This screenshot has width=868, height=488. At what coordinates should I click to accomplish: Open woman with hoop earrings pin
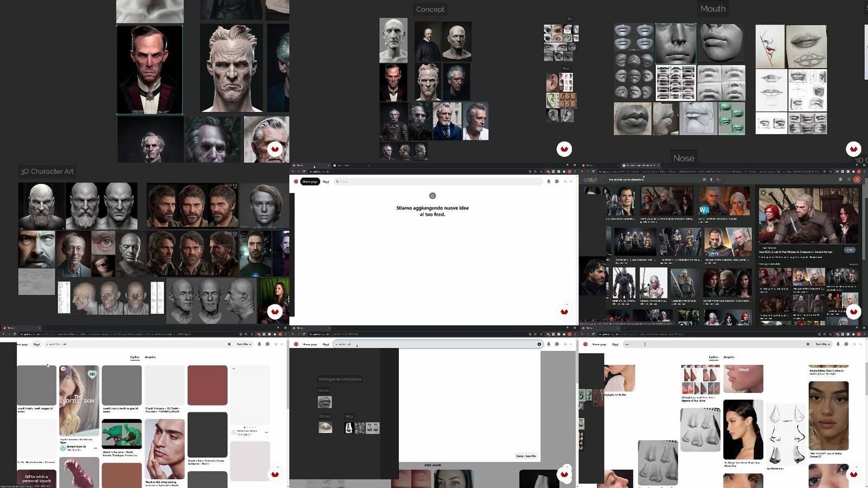tap(743, 430)
